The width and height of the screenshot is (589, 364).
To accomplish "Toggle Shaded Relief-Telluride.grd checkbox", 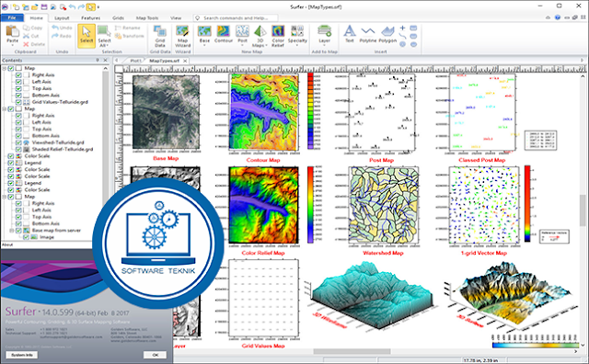I will (x=18, y=149).
